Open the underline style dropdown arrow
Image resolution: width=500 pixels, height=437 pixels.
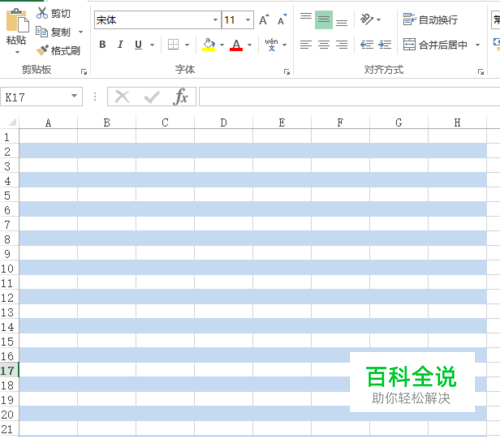tap(152, 45)
